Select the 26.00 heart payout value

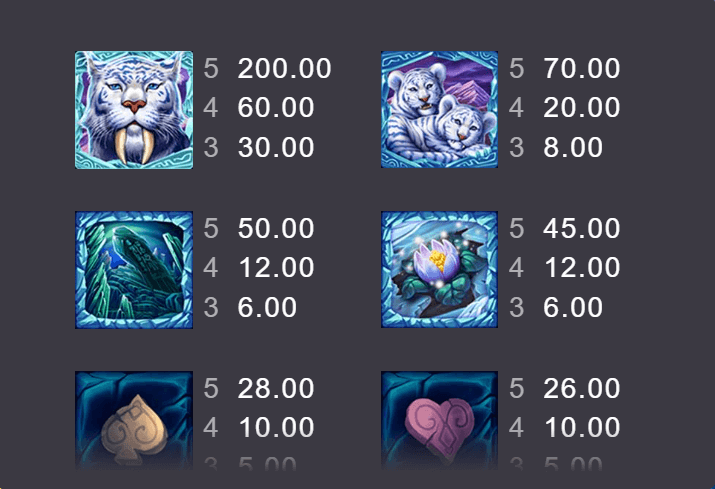click(581, 388)
